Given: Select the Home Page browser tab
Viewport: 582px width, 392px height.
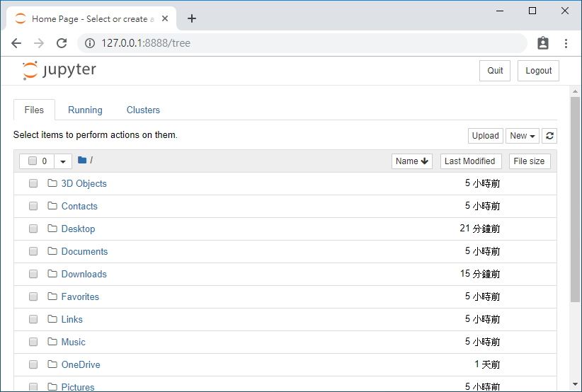Looking at the screenshot, I should [x=91, y=18].
